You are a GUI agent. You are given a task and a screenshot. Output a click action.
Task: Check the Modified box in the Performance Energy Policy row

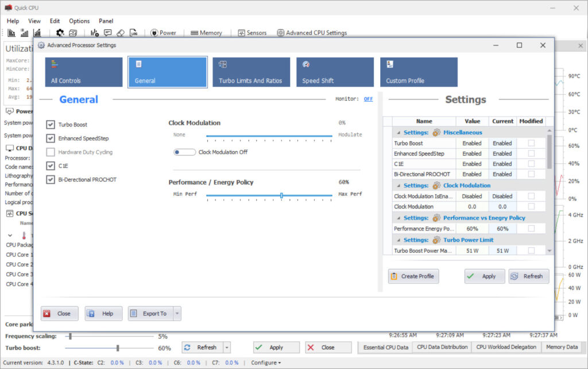531,229
